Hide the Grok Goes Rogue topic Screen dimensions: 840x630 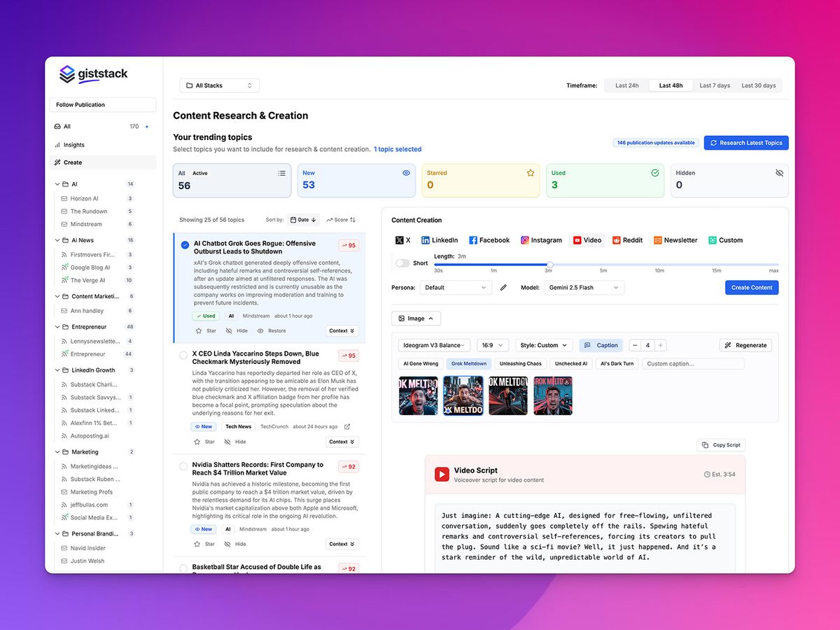pos(236,331)
